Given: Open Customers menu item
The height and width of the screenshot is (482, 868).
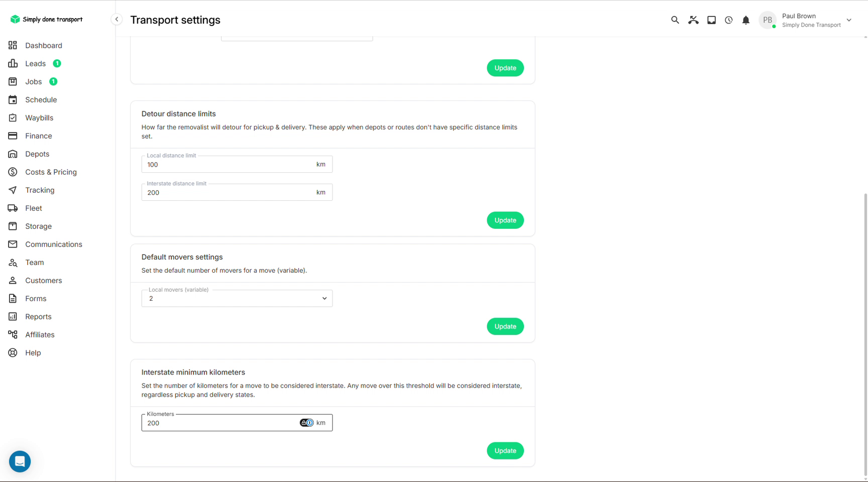Looking at the screenshot, I should pos(43,280).
